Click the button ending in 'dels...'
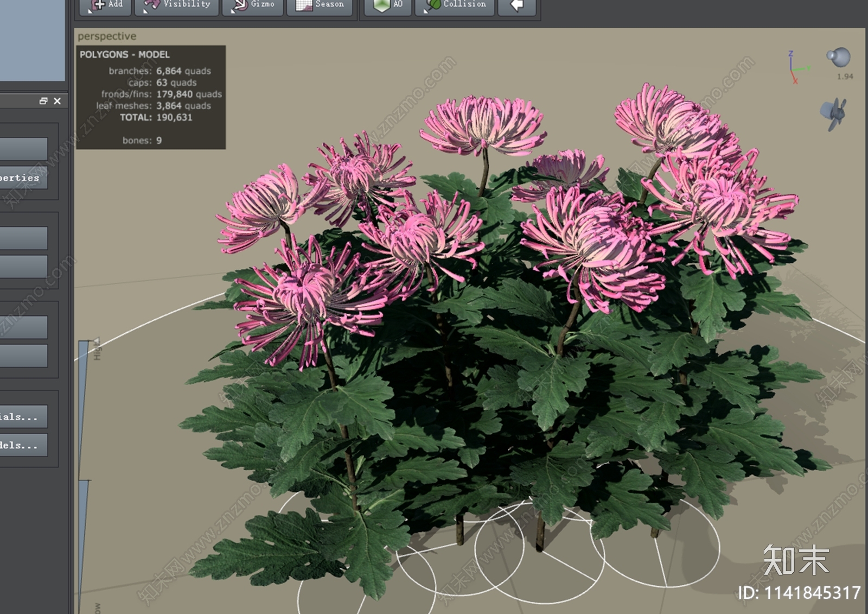This screenshot has height=614, width=868. [23, 445]
